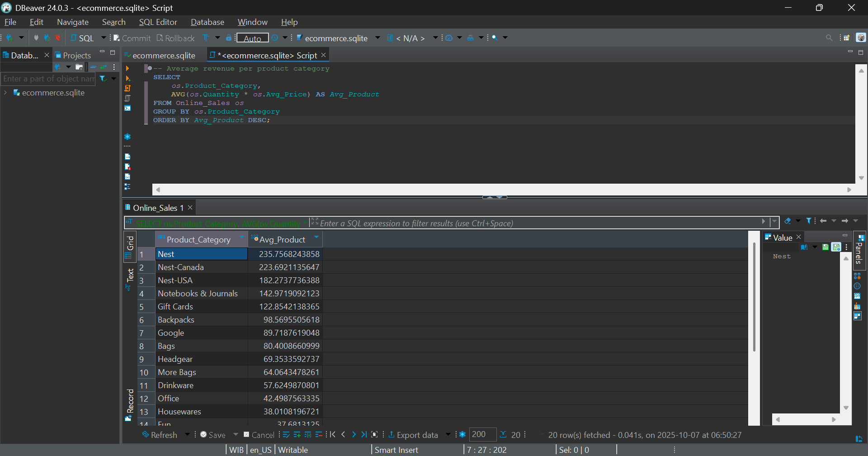
Task: Switch results view to Text mode
Action: pyautogui.click(x=130, y=279)
